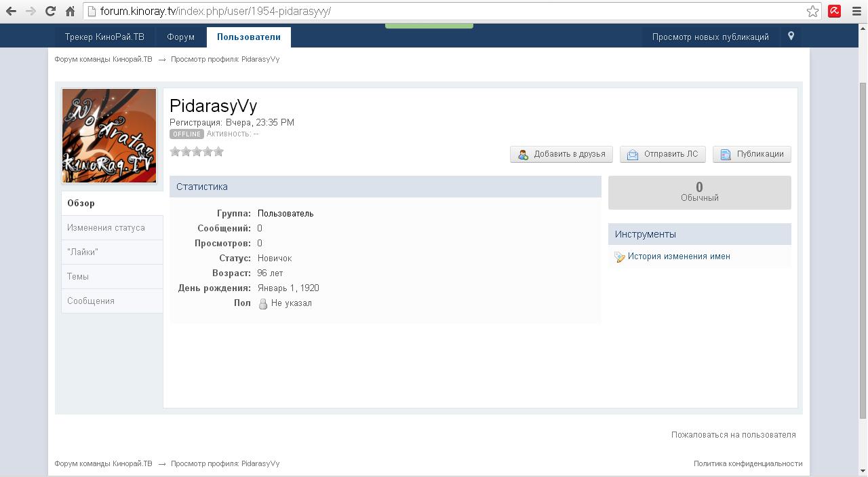The height and width of the screenshot is (477, 868).
Task: Open the "Лайки" profile tab
Action: pyautogui.click(x=112, y=252)
